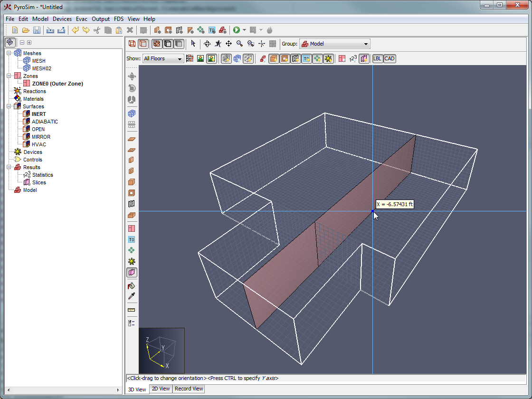The width and height of the screenshot is (532, 399).
Task: Toggle Show Obstructions visibility button
Action: (274, 58)
